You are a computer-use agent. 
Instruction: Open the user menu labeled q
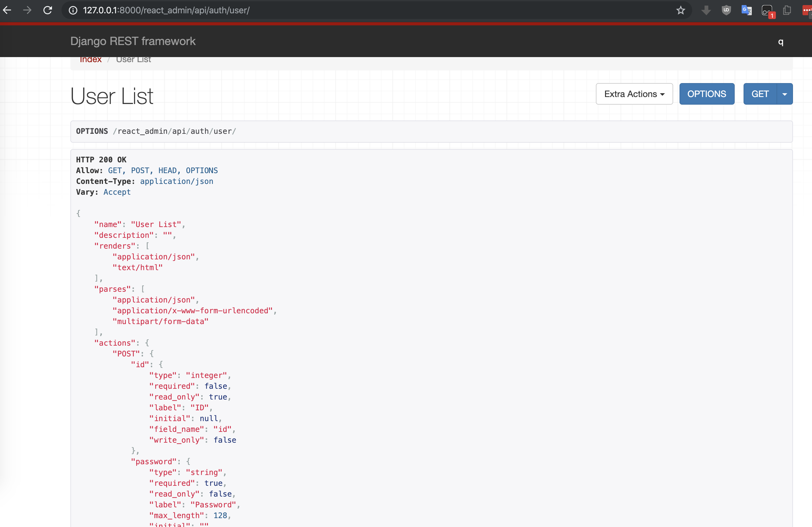[x=780, y=42]
